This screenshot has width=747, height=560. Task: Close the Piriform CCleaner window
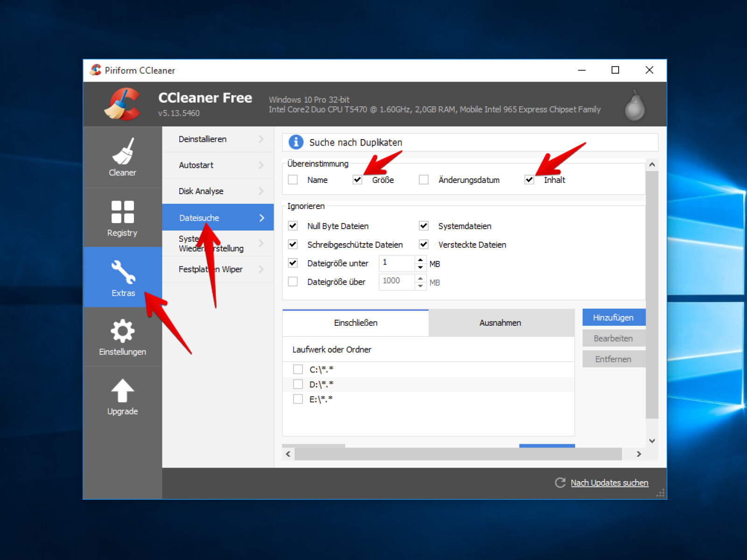(x=649, y=70)
